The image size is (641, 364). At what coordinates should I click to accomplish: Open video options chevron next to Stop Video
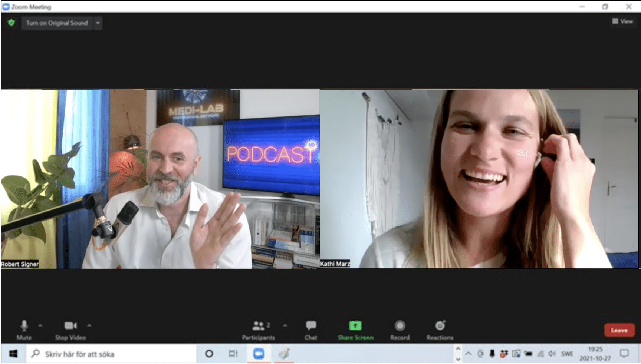click(x=89, y=326)
